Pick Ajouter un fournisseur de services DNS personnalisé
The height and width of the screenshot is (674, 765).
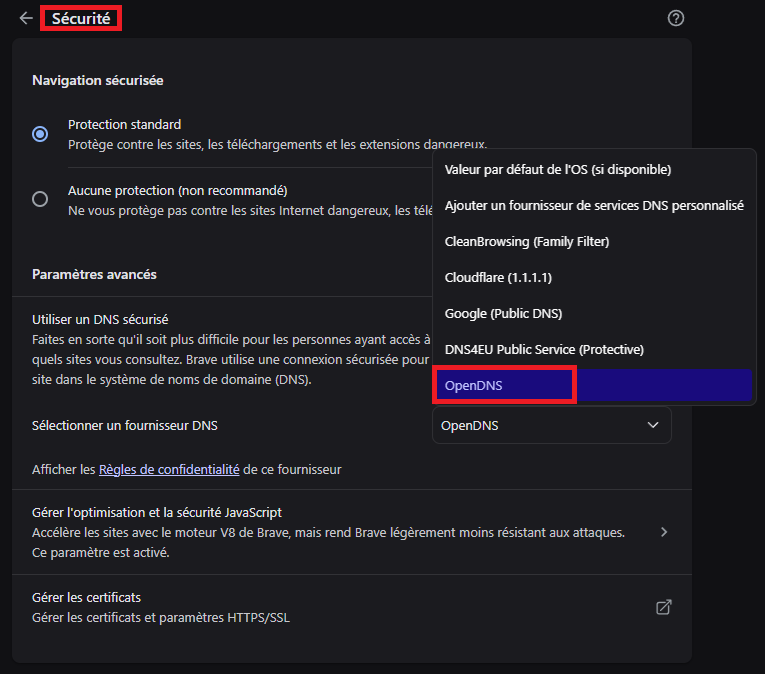click(594, 206)
